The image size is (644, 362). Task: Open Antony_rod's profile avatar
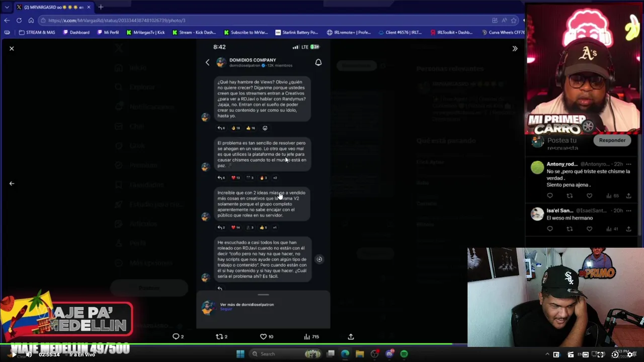(537, 167)
